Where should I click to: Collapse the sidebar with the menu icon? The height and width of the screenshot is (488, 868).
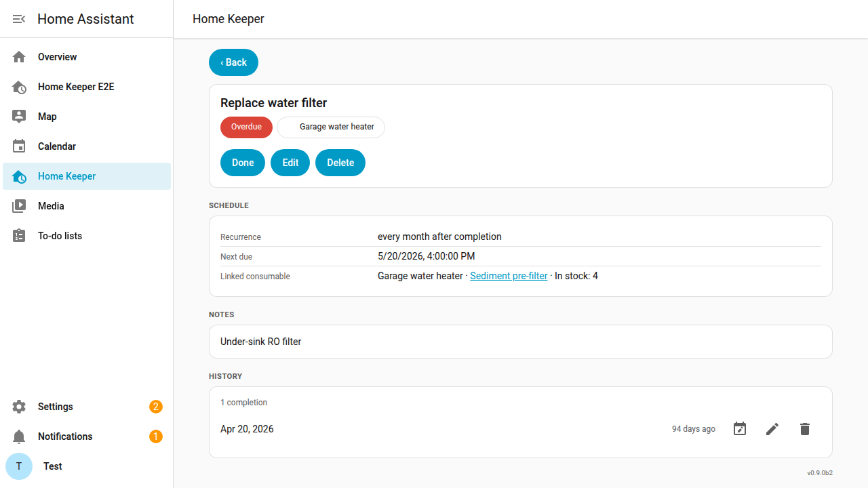[x=19, y=19]
